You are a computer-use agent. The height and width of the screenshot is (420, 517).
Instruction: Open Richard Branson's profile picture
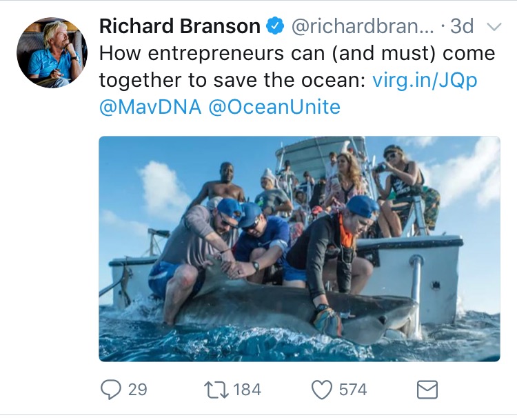tap(52, 53)
